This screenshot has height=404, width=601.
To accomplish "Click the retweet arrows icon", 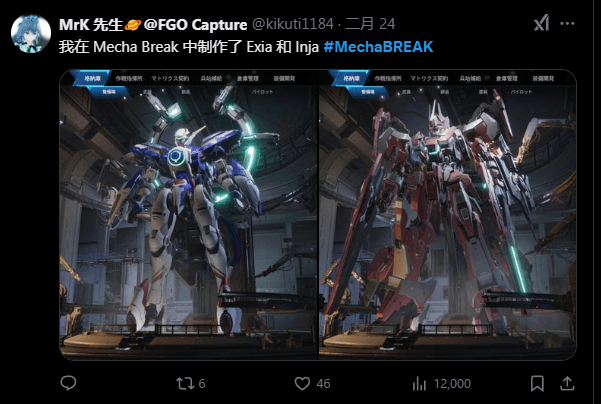I will click(x=185, y=383).
